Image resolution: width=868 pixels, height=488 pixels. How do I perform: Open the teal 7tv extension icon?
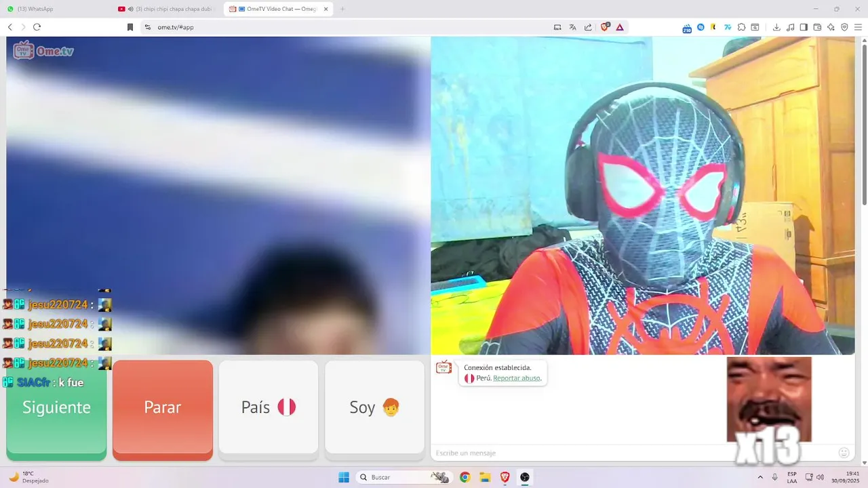pyautogui.click(x=728, y=27)
